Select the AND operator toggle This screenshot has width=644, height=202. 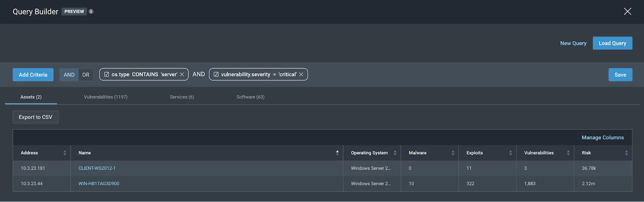[x=69, y=75]
